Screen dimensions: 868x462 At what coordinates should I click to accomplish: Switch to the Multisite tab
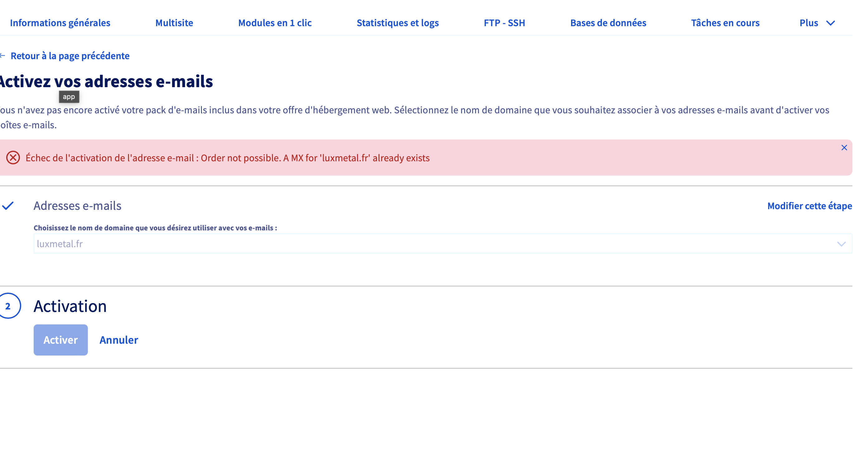174,23
